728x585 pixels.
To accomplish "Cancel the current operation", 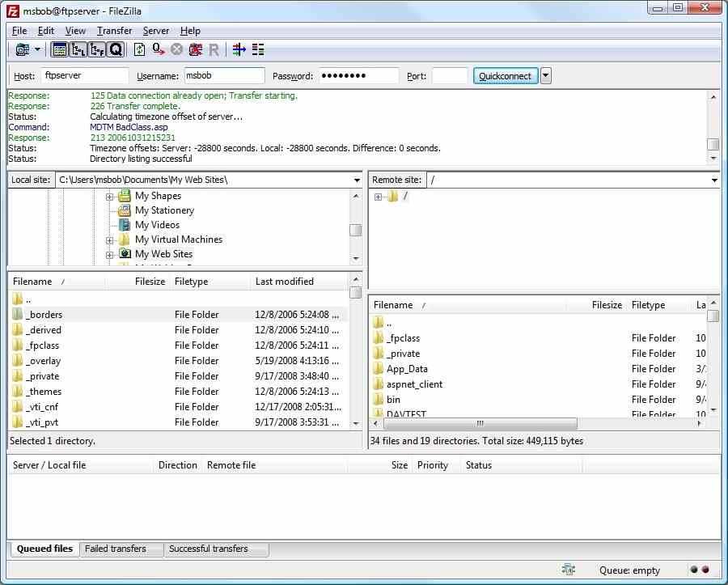I will point(176,49).
